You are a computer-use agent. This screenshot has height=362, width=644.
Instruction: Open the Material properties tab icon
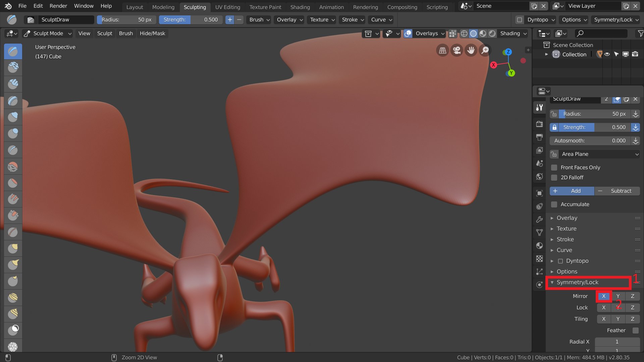[539, 245]
